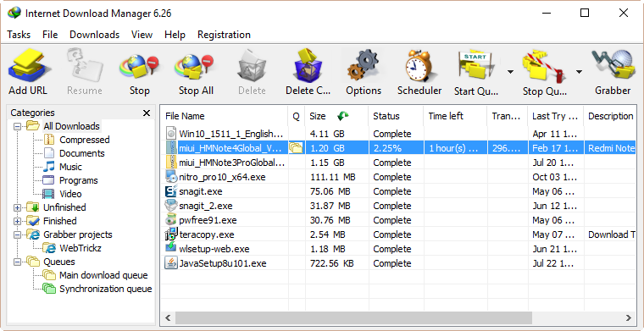Screen dimensions: 644x331
Task: Collapse the Queues tree node
Action: coord(17,262)
